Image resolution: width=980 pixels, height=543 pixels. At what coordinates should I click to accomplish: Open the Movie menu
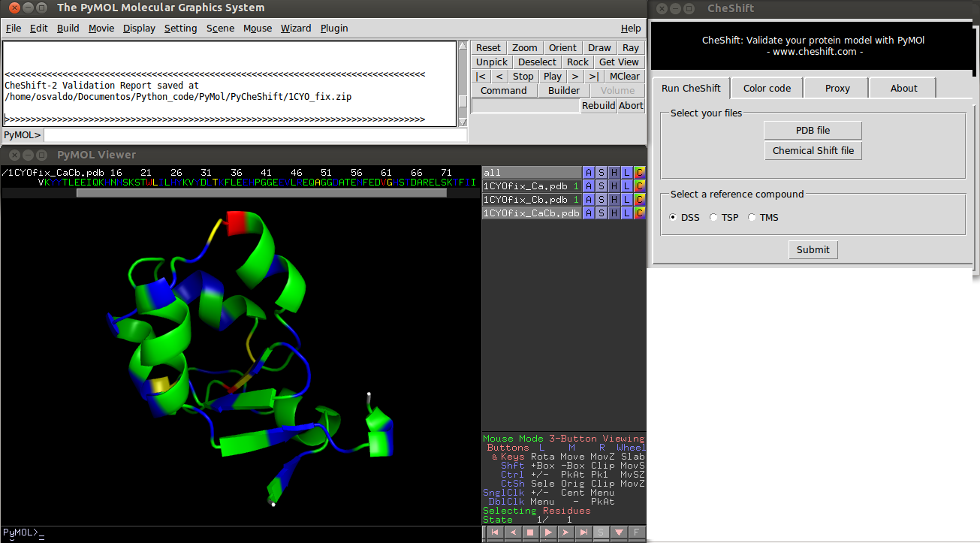coord(101,29)
